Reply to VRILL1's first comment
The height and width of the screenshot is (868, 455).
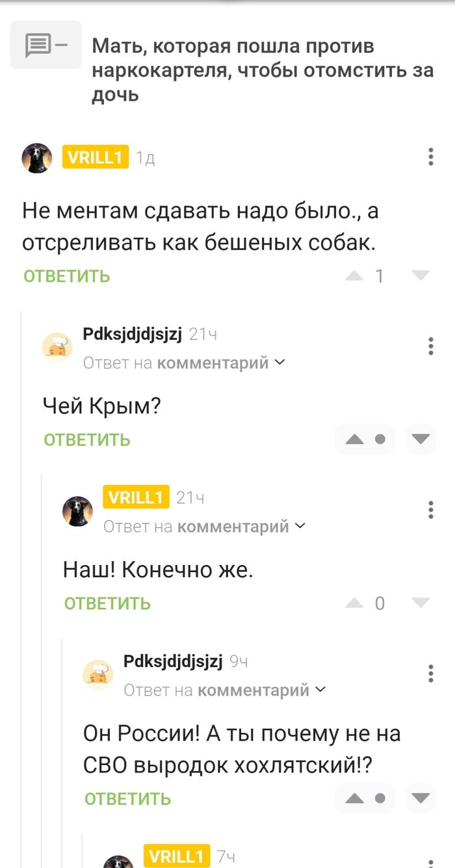[67, 276]
